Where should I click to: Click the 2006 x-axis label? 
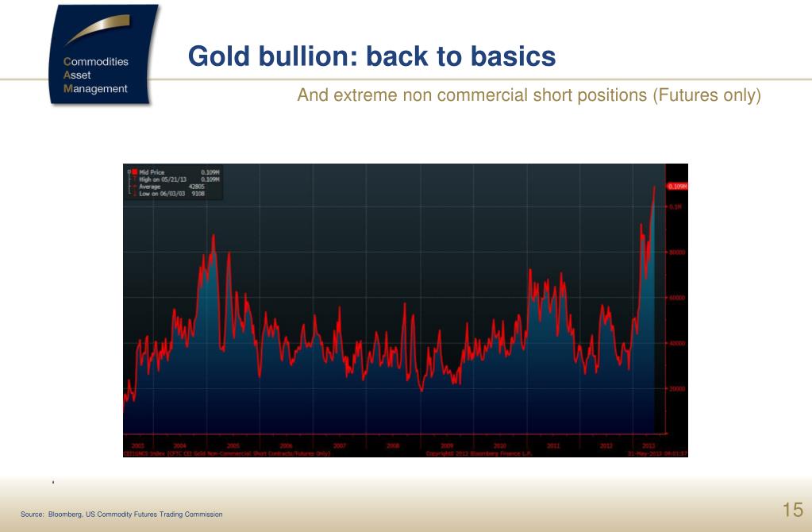pos(286,445)
